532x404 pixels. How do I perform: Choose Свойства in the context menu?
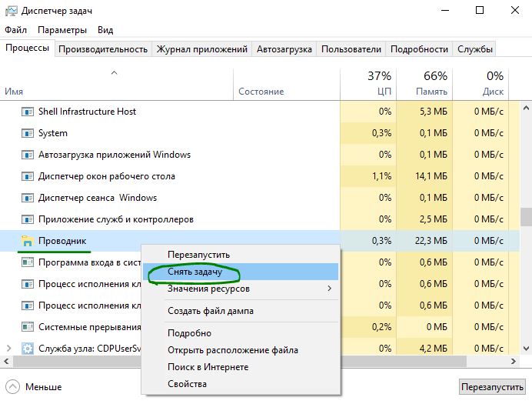coord(241,384)
